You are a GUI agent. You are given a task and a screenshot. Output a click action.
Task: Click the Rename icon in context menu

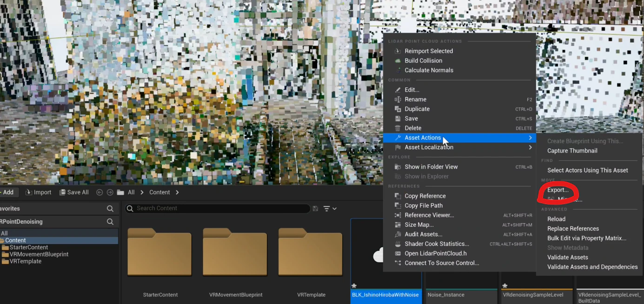click(x=398, y=99)
